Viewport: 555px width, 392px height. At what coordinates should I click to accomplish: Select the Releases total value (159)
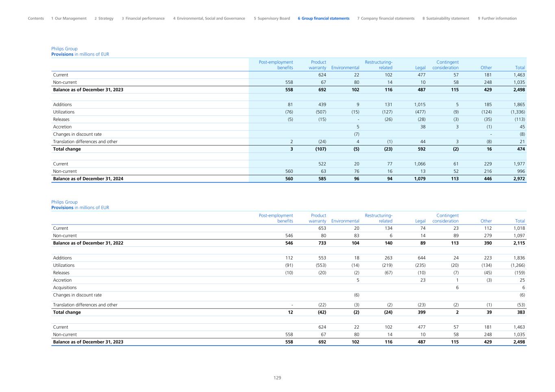click(x=519, y=273)
